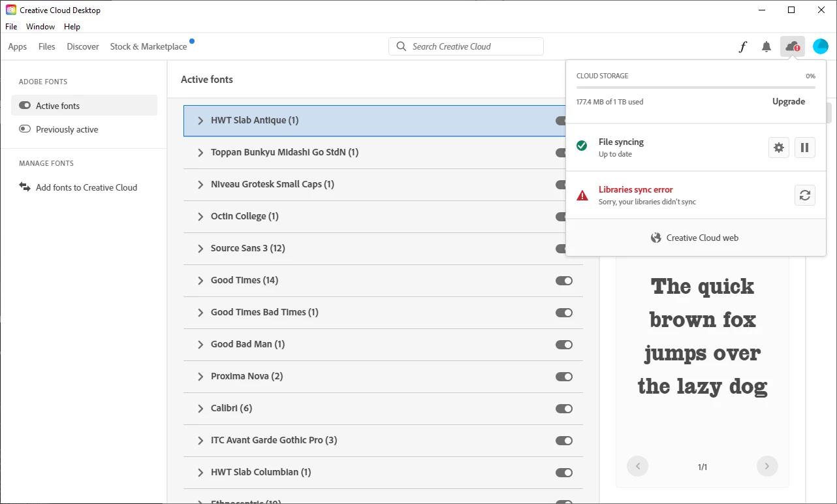Toggle off HWT Slab Columbian

pos(564,473)
